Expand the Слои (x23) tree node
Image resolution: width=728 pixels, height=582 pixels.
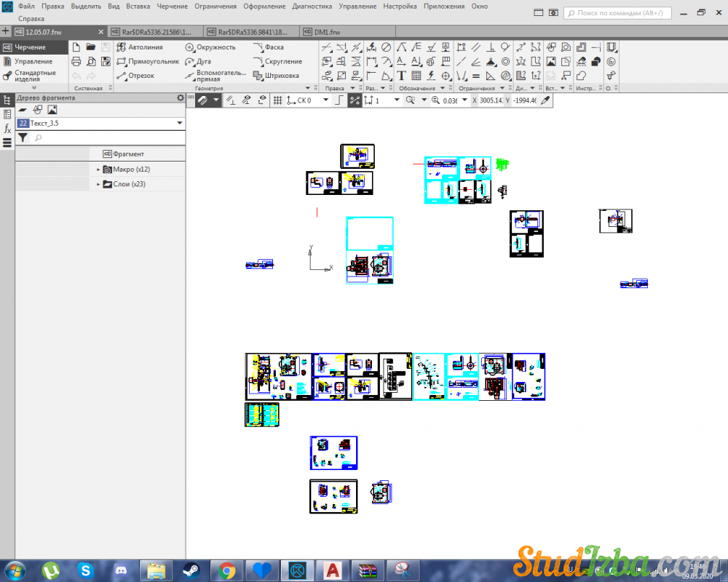98,184
